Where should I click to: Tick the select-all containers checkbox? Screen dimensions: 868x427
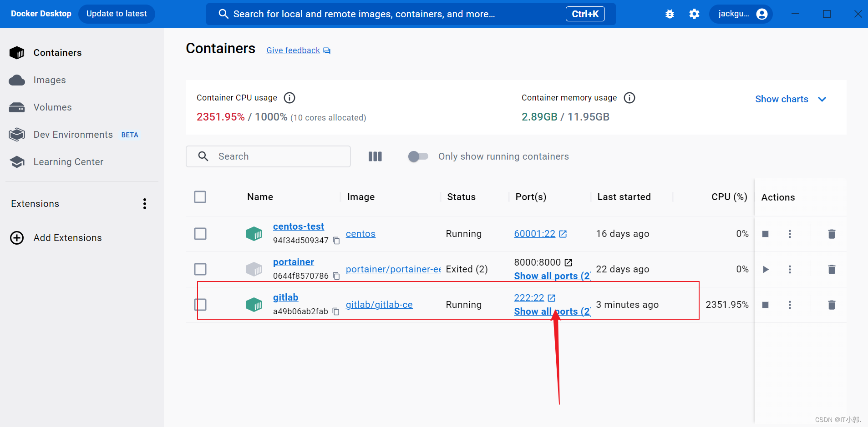200,197
